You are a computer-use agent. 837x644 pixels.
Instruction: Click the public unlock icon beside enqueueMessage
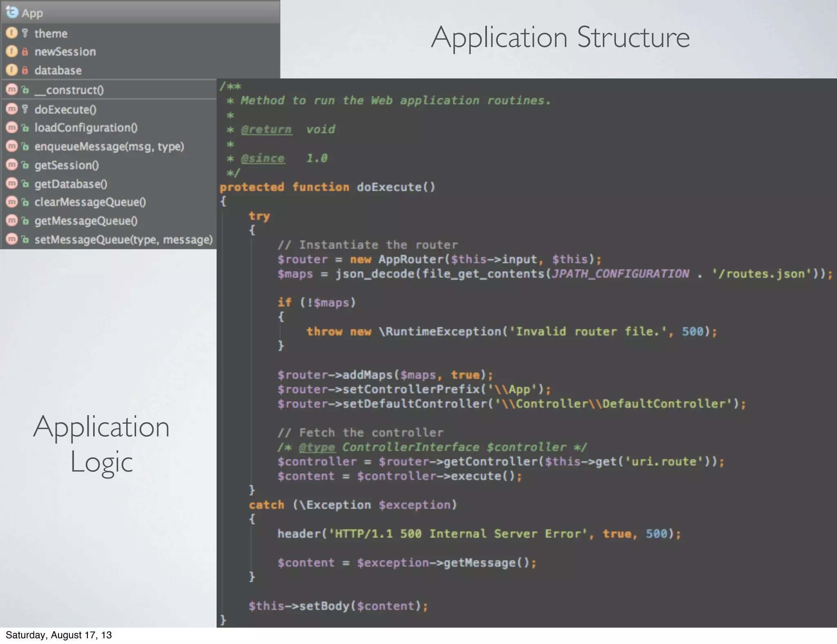click(25, 146)
